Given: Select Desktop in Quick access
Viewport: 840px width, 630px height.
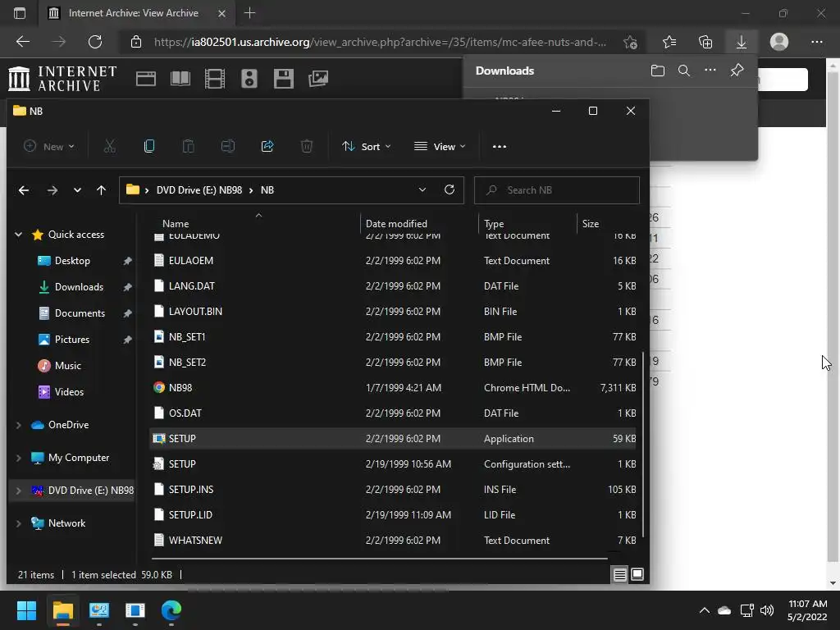Looking at the screenshot, I should pyautogui.click(x=72, y=261).
